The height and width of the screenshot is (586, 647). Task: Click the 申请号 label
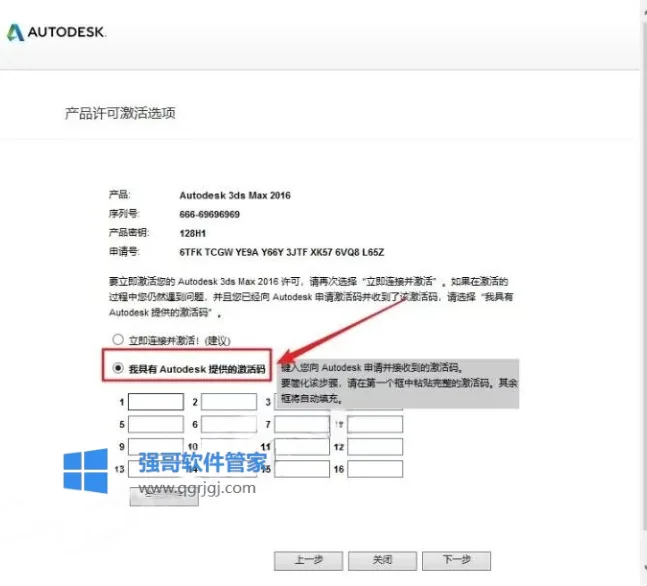click(x=124, y=251)
